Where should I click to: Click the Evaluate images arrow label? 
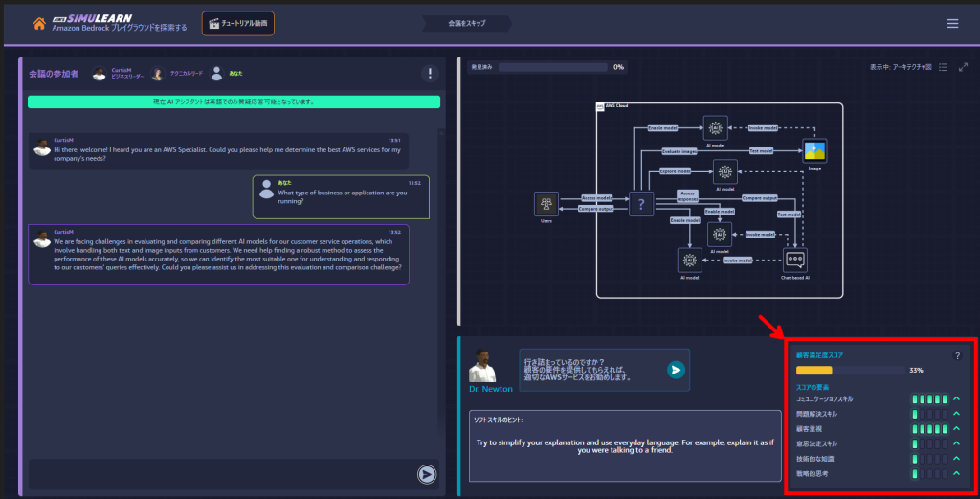(680, 151)
